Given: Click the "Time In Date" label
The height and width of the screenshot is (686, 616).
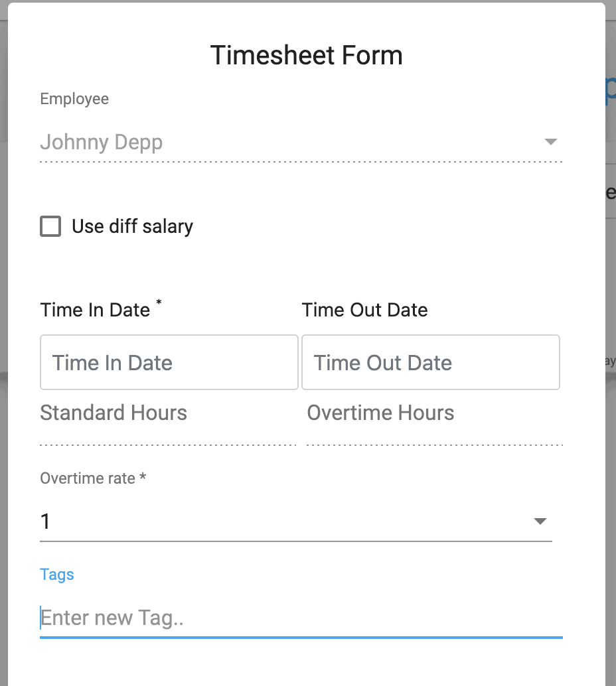Looking at the screenshot, I should click(94, 309).
